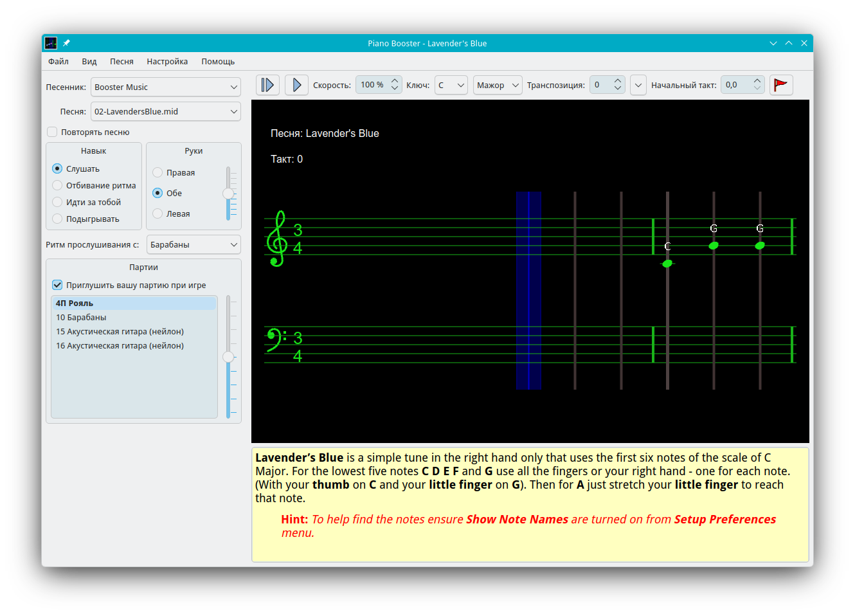Enable the Повторять песню checkbox

pyautogui.click(x=53, y=132)
